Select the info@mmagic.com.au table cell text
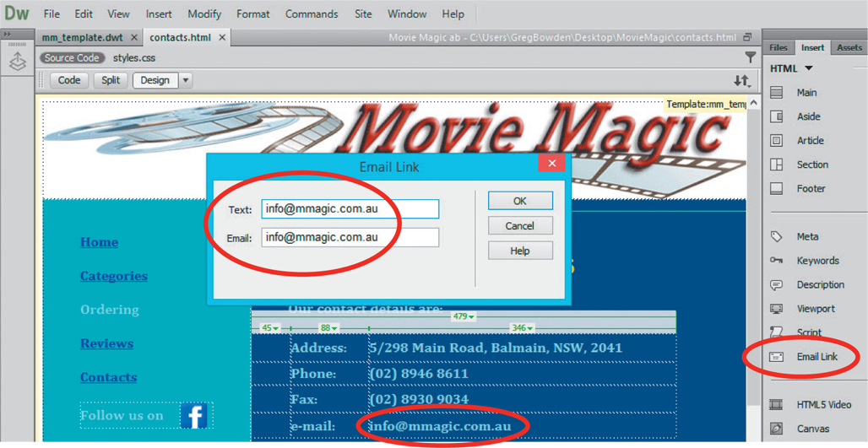868x448 pixels. (x=440, y=426)
